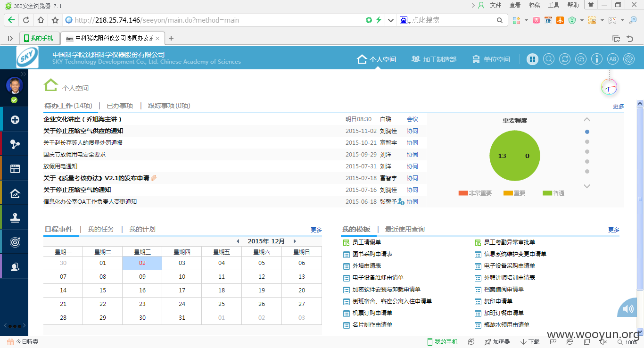Click the green pie chart
644x348 pixels.
(515, 156)
